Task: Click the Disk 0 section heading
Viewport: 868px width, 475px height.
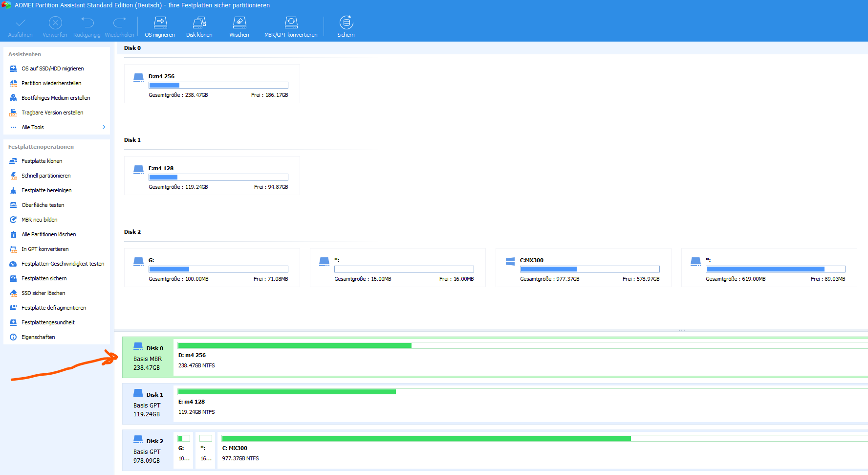Action: pyautogui.click(x=132, y=48)
